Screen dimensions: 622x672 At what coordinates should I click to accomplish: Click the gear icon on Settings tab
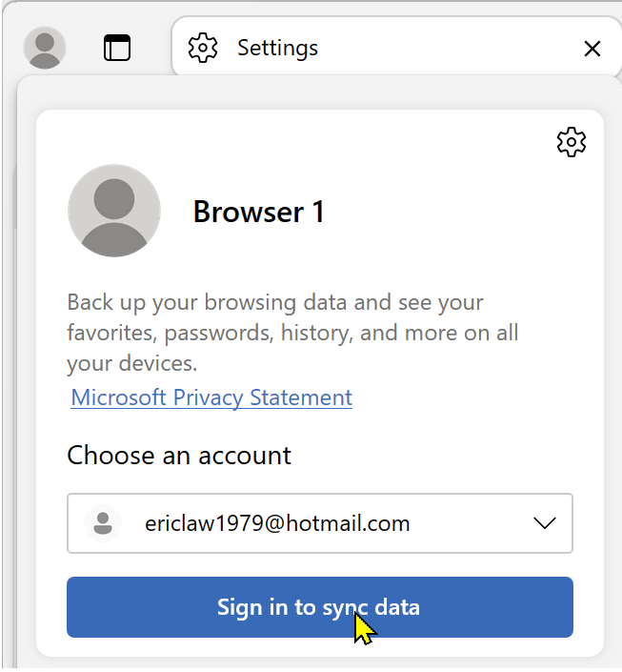[203, 48]
